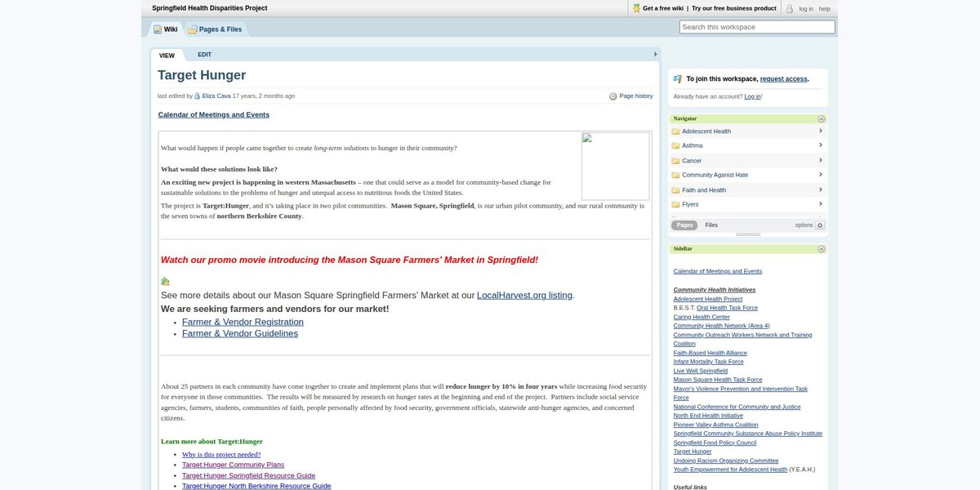Image resolution: width=980 pixels, height=490 pixels.
Task: Click the Page history clock icon
Action: (613, 96)
